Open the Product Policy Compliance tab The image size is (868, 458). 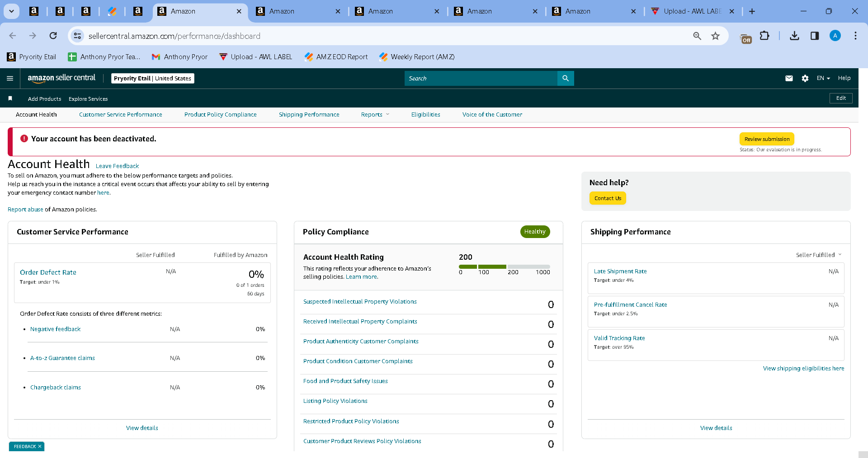(x=221, y=115)
